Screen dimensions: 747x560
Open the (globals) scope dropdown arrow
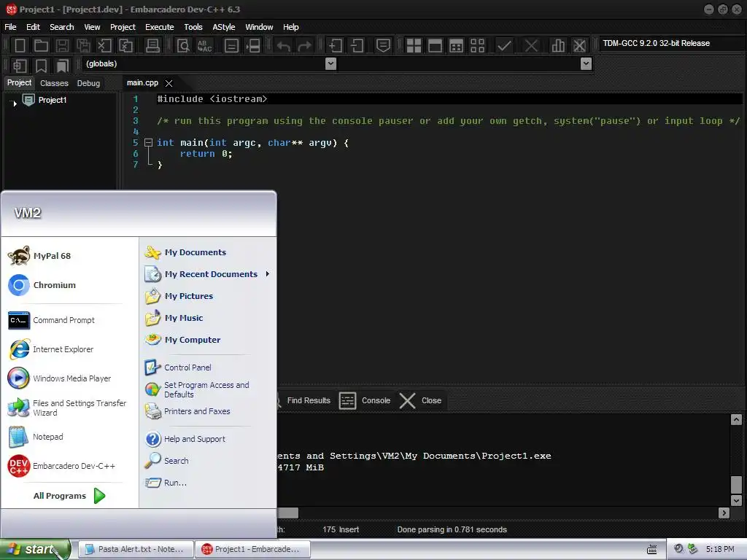[x=330, y=64]
